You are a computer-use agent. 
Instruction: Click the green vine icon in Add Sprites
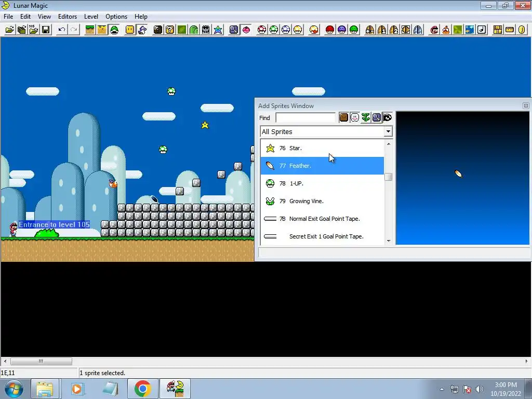[x=366, y=118]
